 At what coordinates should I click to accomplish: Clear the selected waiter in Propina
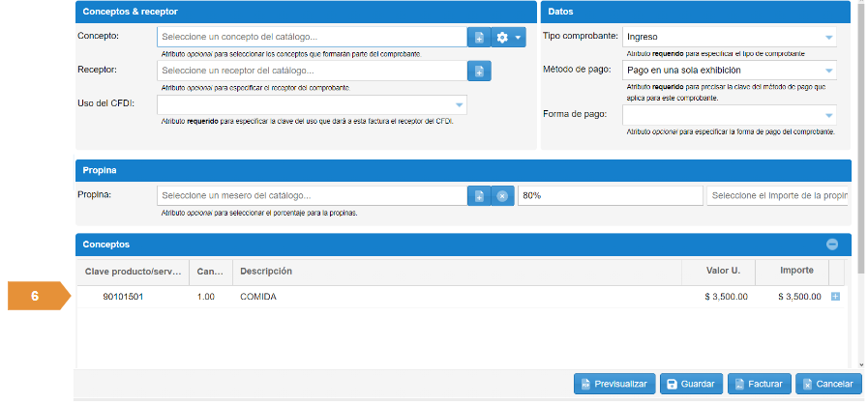502,195
